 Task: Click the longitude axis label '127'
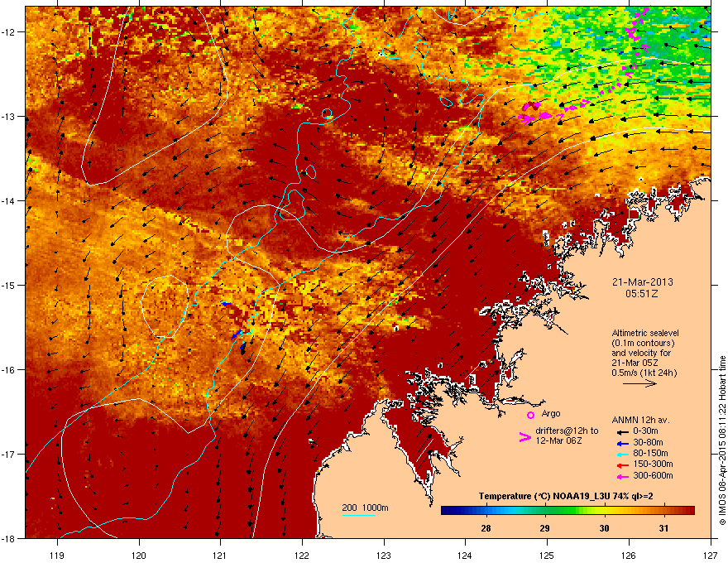click(711, 556)
